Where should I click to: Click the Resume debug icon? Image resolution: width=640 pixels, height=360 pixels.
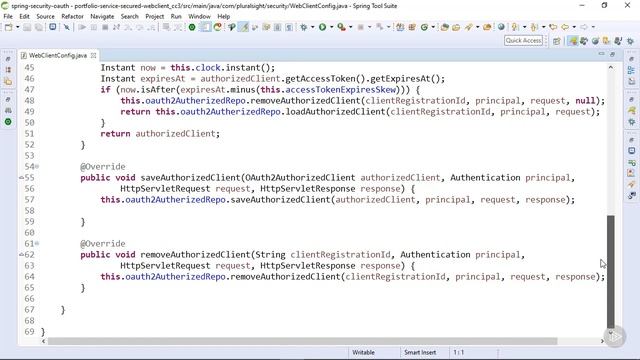pos(82,27)
